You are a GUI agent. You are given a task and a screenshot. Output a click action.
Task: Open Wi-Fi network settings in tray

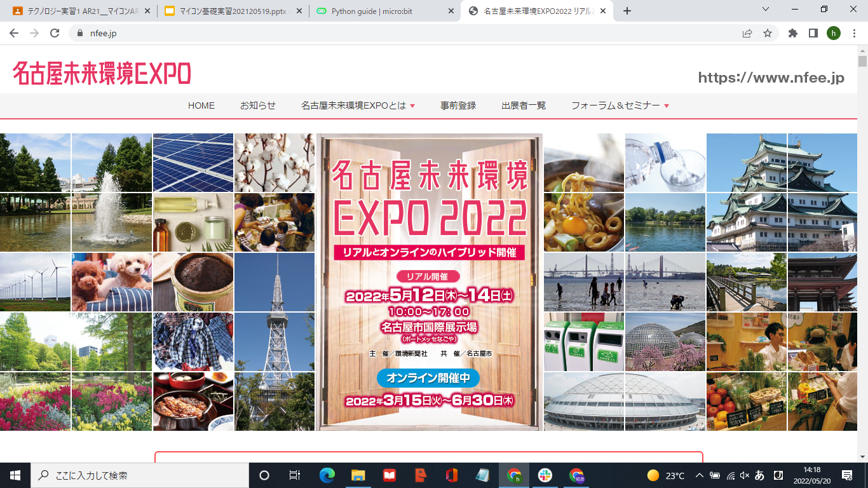point(731,475)
